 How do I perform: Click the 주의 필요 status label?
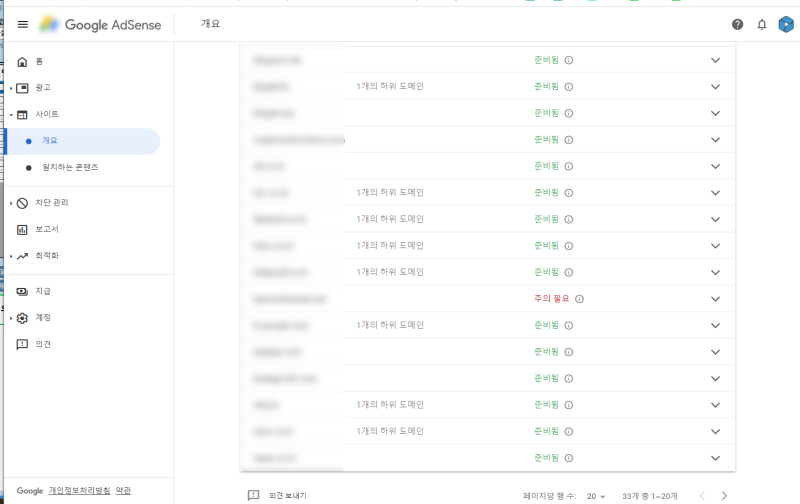pos(552,298)
